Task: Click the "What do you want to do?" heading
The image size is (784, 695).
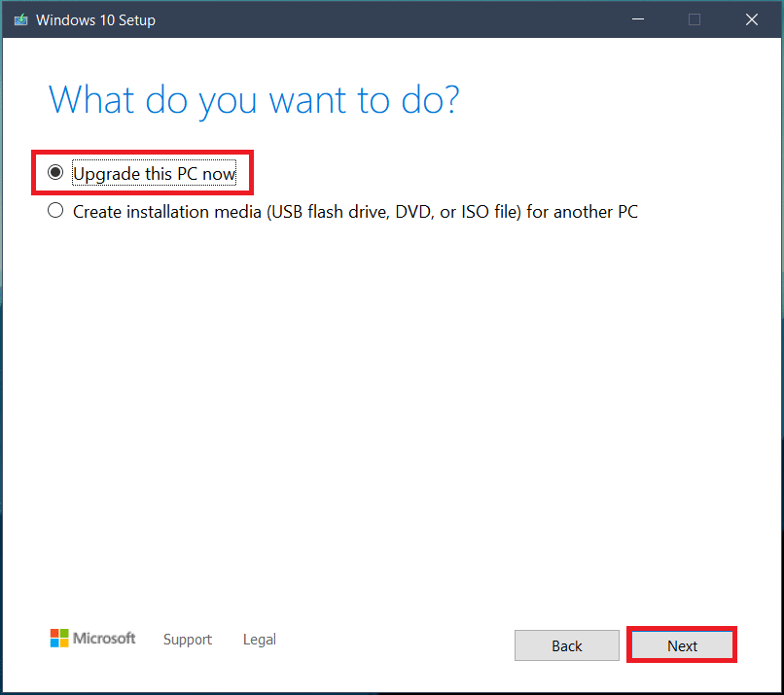Action: [x=254, y=101]
